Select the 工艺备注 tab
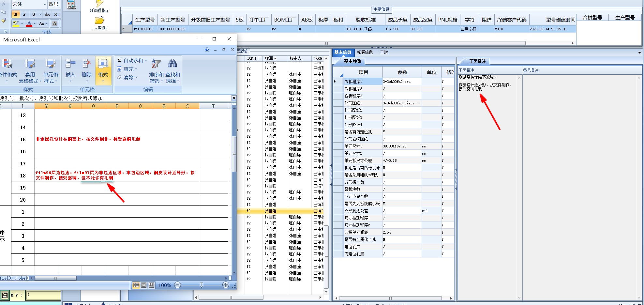 (x=477, y=61)
